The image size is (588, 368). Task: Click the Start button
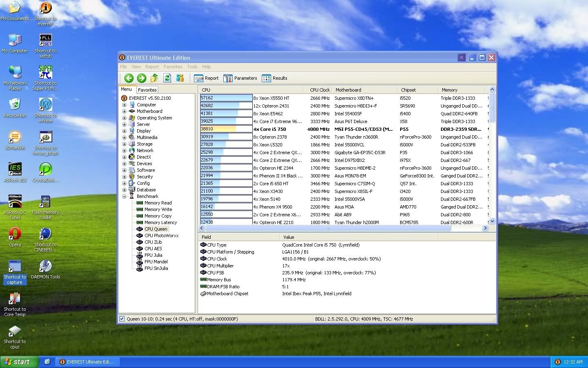pyautogui.click(x=20, y=362)
